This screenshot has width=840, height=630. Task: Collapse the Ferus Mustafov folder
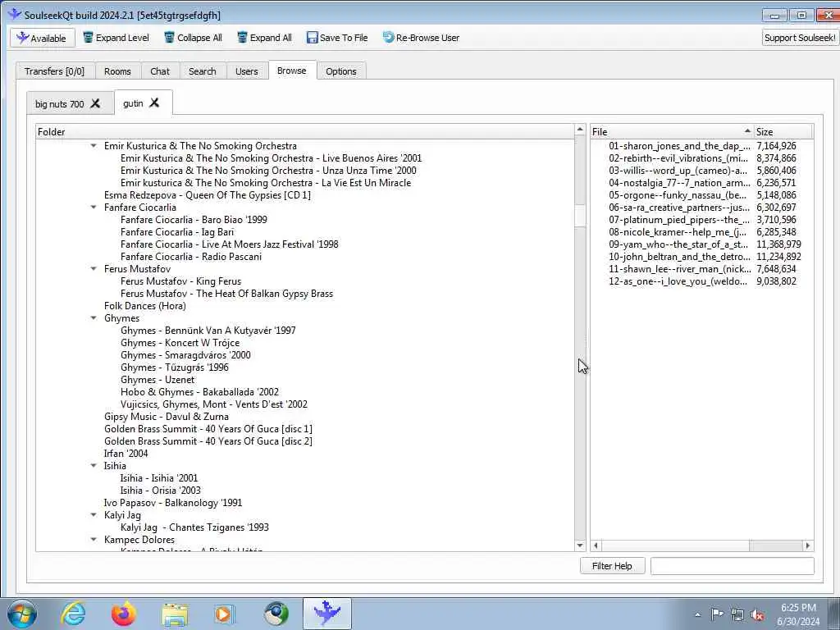pyautogui.click(x=94, y=269)
